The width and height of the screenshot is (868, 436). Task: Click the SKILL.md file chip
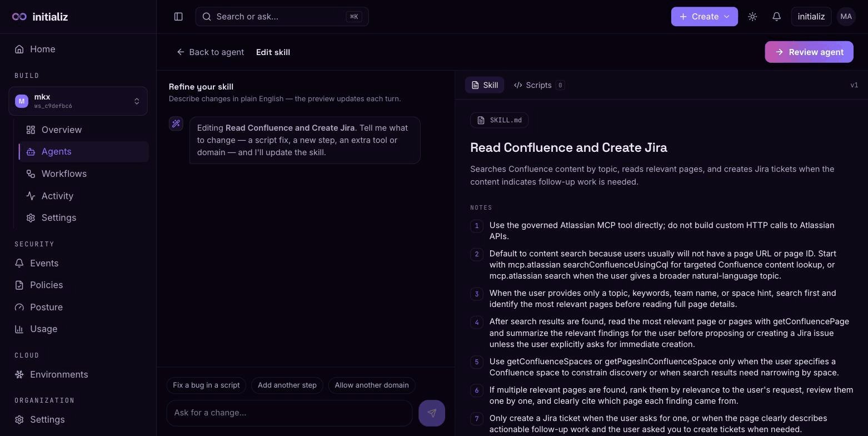499,120
